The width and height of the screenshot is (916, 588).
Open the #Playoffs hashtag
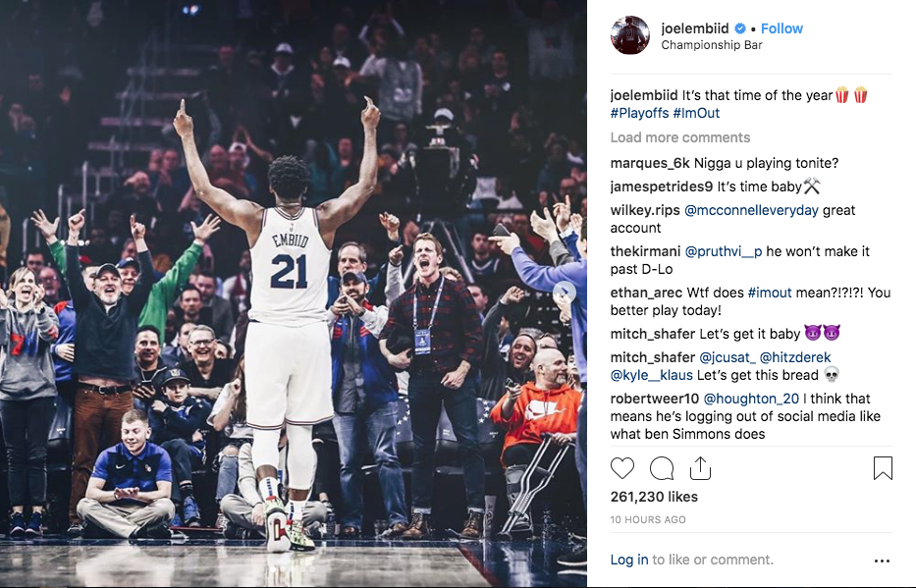tap(639, 113)
